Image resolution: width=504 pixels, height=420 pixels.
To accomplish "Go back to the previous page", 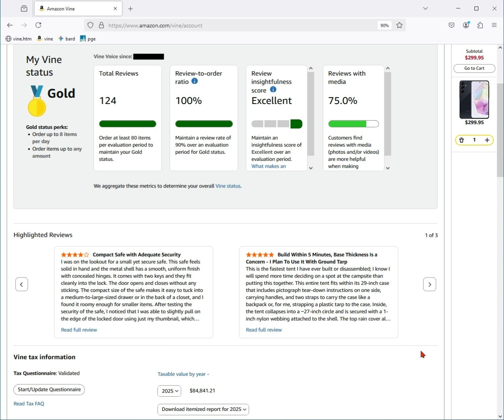I will coord(10,25).
